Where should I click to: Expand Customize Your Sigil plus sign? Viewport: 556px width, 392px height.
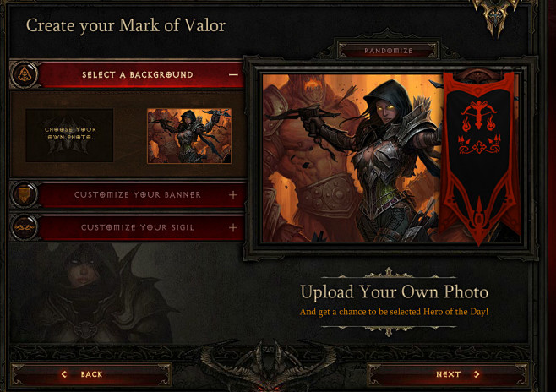click(x=233, y=227)
